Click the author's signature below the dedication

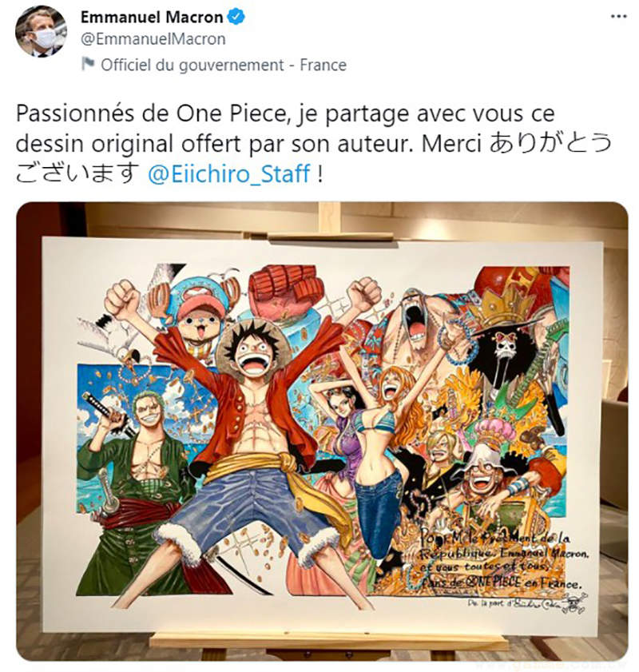coord(529,602)
